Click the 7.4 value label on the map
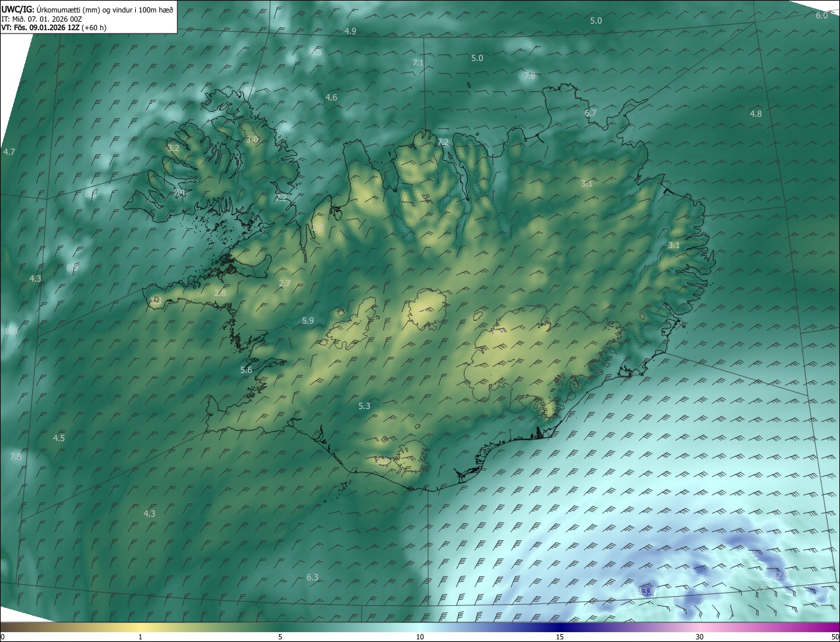The width and height of the screenshot is (840, 642). pos(180,193)
